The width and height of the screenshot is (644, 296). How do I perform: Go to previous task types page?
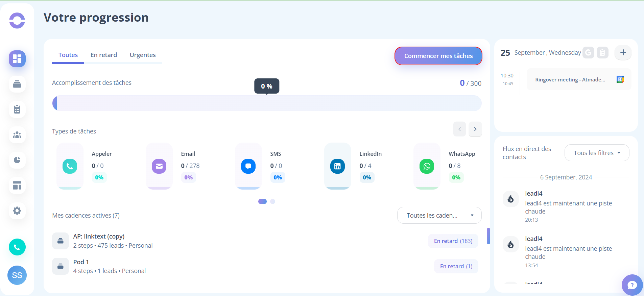tap(459, 129)
